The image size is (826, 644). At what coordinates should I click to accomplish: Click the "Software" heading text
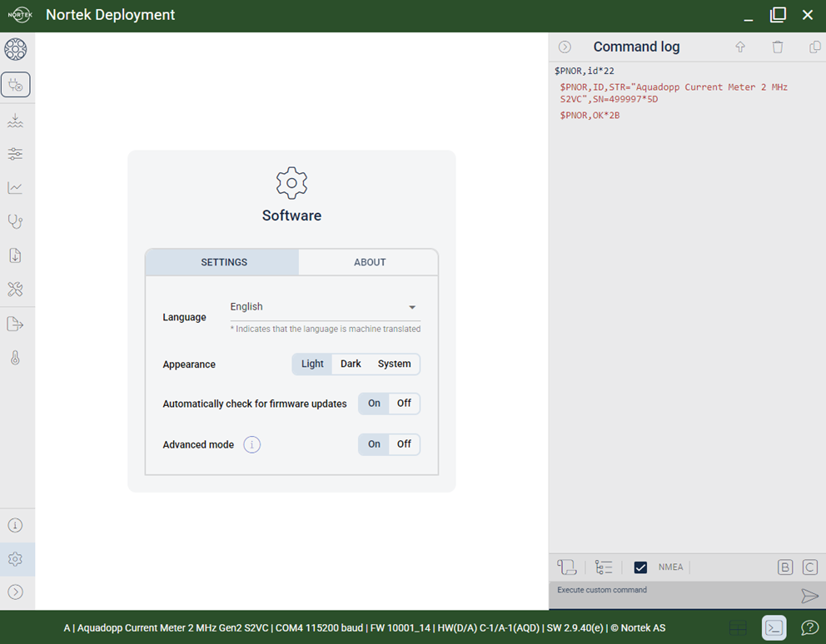point(291,215)
